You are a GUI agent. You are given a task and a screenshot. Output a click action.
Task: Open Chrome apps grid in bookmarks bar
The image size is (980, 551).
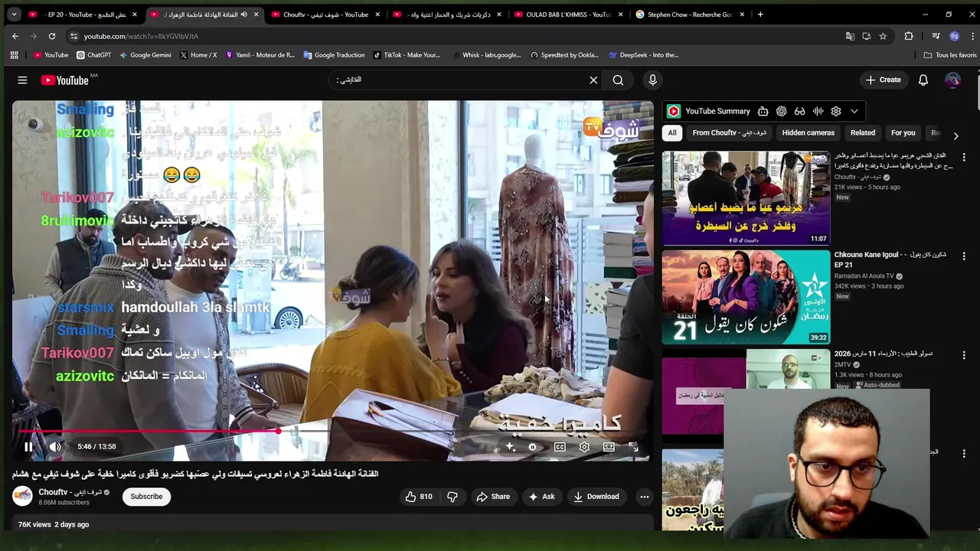tap(14, 55)
